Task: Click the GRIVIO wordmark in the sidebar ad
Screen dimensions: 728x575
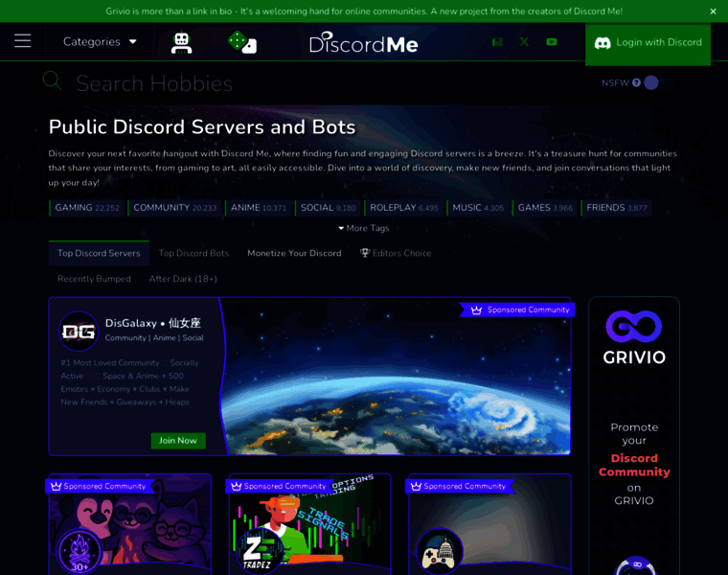Action: click(x=634, y=357)
